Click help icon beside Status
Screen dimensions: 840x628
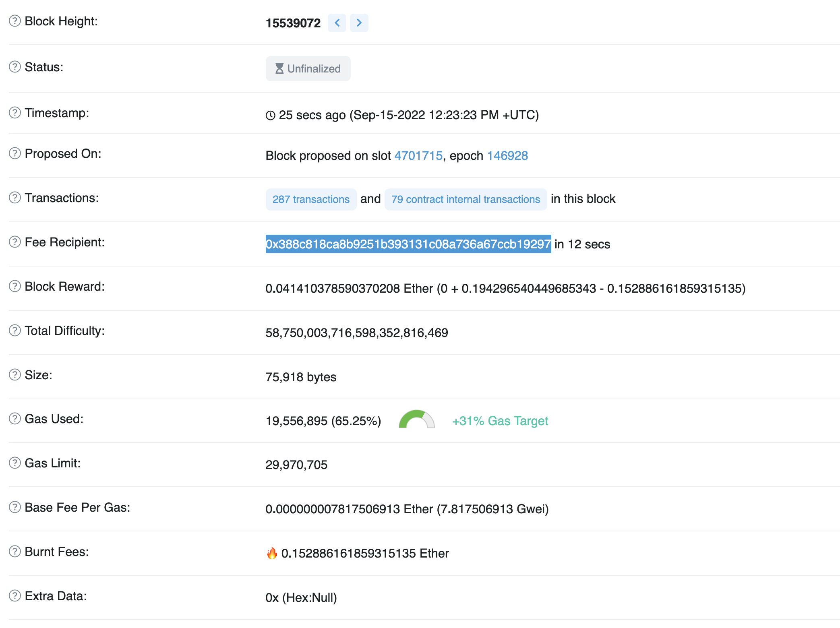tap(15, 67)
